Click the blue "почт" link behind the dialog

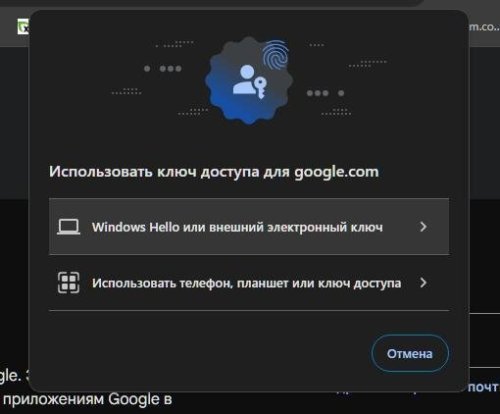point(483,387)
